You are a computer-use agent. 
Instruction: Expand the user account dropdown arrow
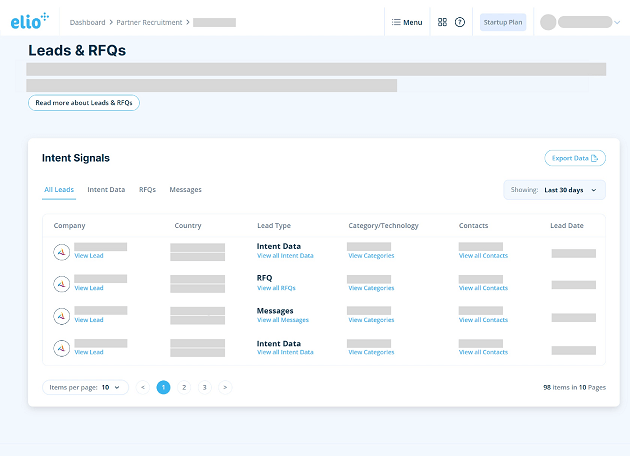pos(617,22)
